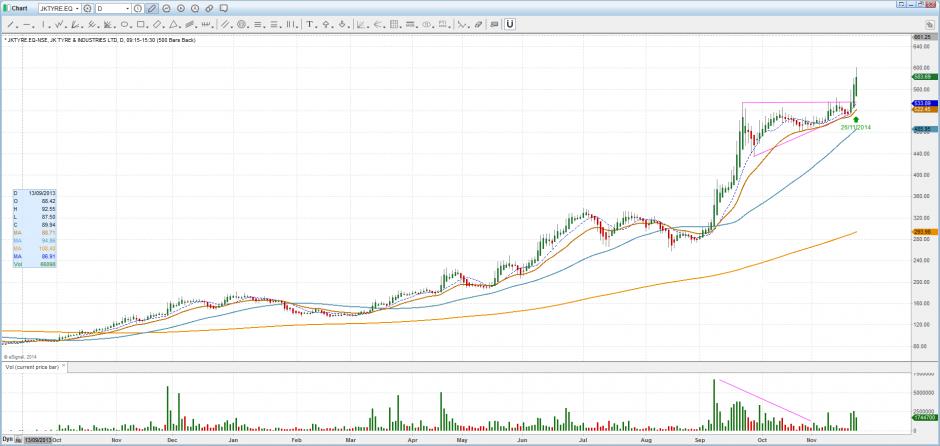Select the trend line drawing tool
The image size is (940, 446).
[10, 24]
